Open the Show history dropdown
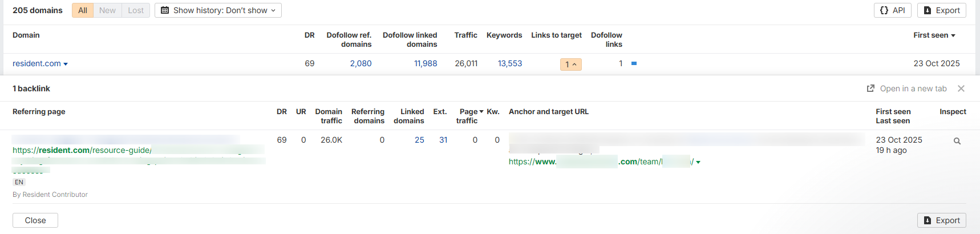 click(218, 10)
